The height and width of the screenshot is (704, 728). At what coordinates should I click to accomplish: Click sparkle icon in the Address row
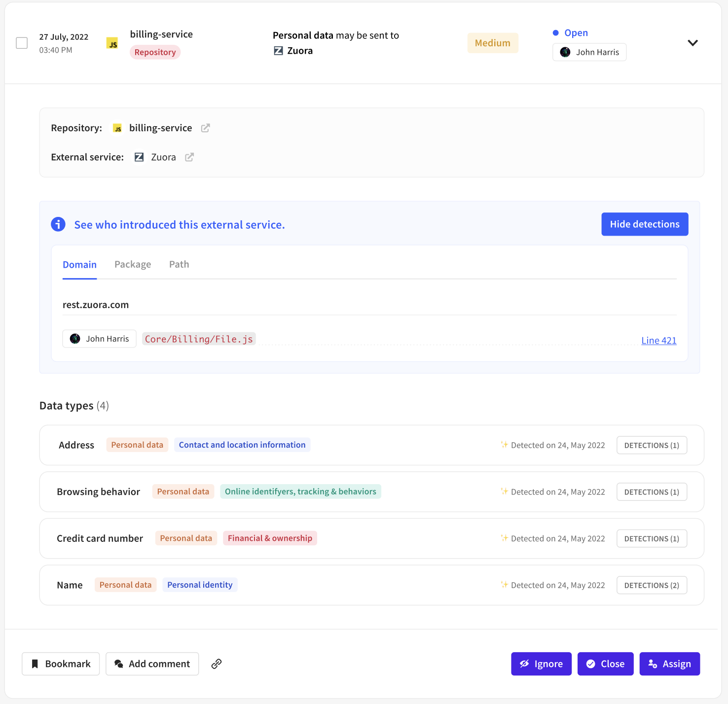tap(504, 444)
